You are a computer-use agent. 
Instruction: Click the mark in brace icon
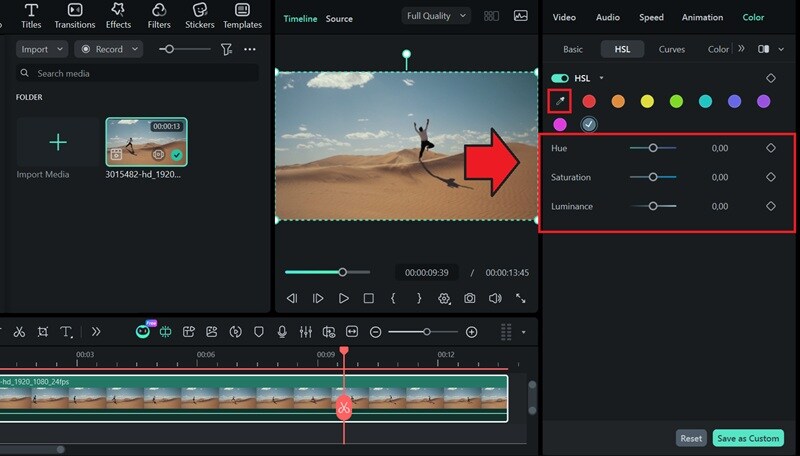tap(393, 298)
